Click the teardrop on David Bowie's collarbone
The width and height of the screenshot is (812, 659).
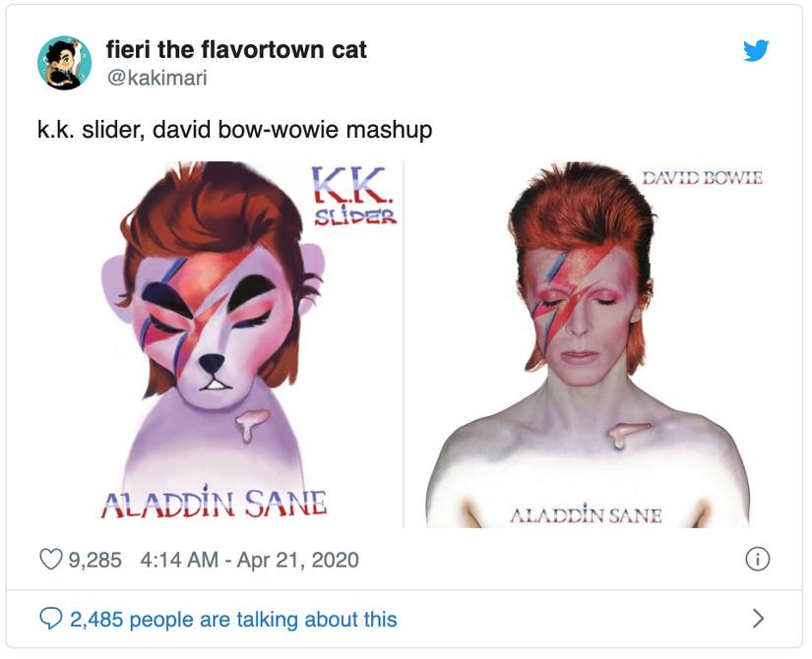point(623,437)
